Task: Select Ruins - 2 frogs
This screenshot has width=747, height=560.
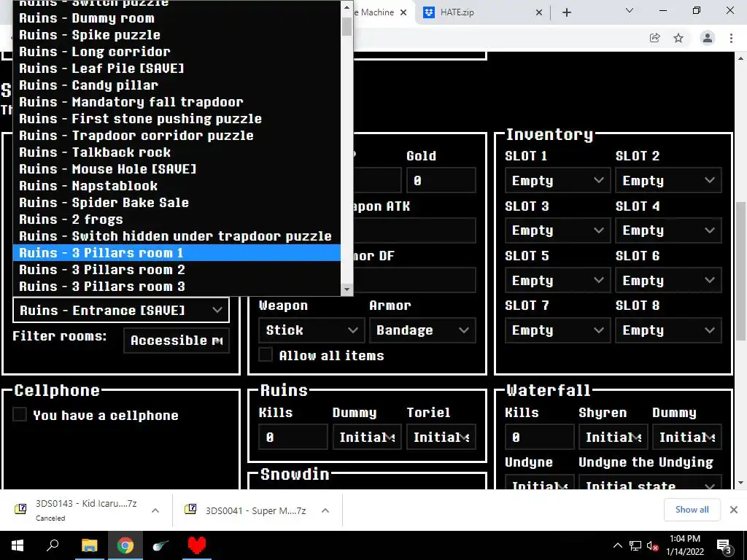Action: (x=177, y=219)
